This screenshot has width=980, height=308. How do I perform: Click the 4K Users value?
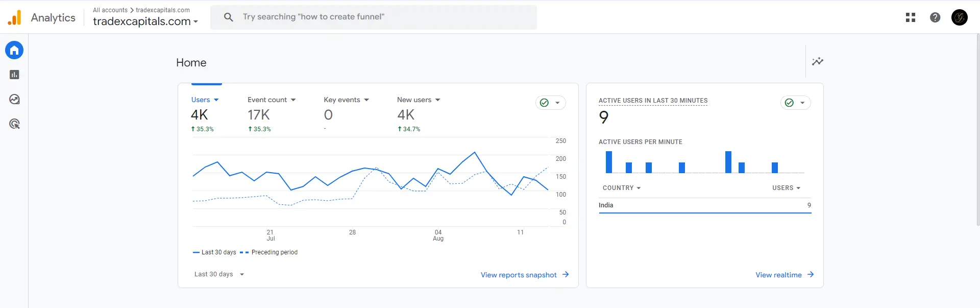pyautogui.click(x=200, y=115)
